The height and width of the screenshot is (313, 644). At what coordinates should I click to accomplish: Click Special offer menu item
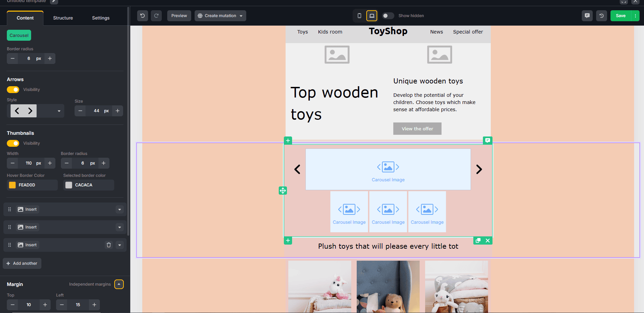coord(468,32)
